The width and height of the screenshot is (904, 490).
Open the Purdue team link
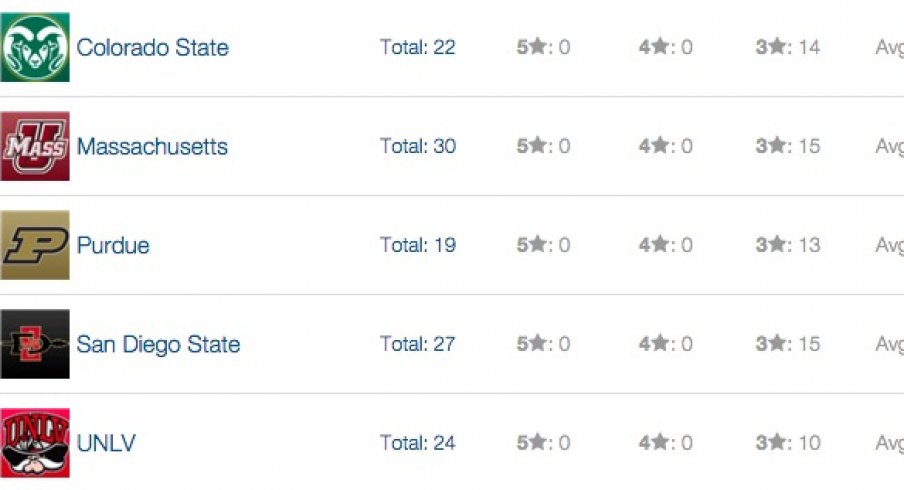(113, 245)
